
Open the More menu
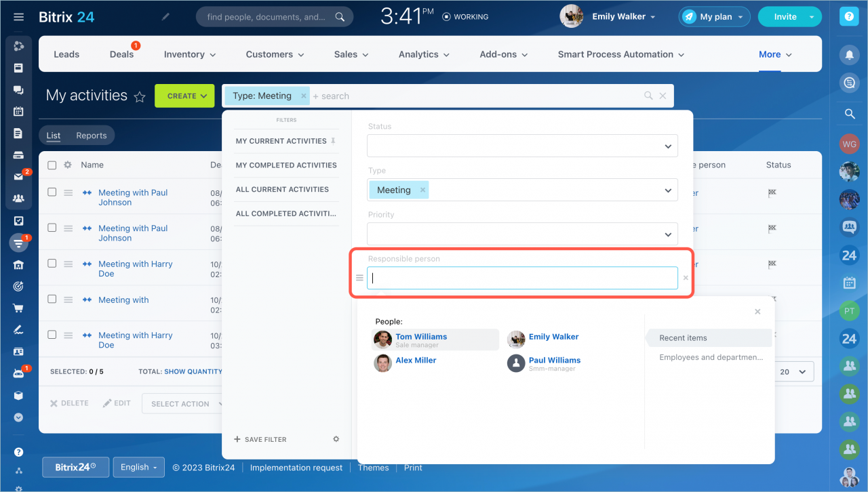coord(775,54)
